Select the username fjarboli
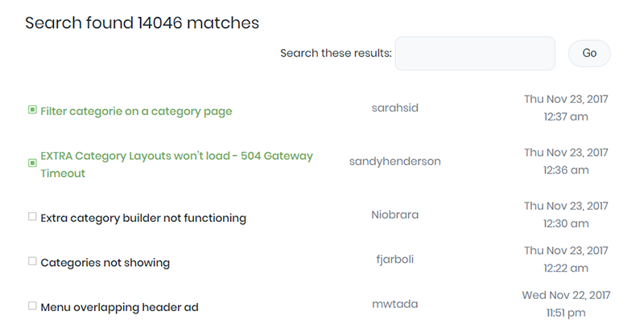The image size is (644, 332). [x=395, y=260]
